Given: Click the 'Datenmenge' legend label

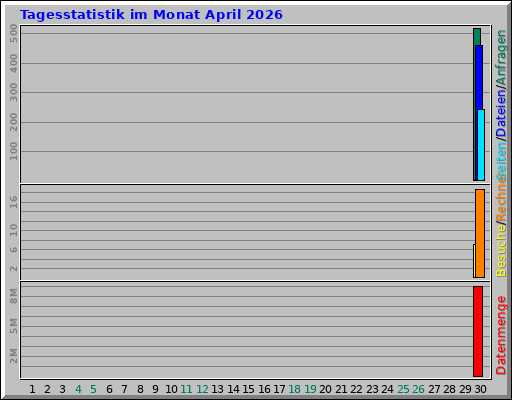Looking at the screenshot, I should tap(501, 335).
